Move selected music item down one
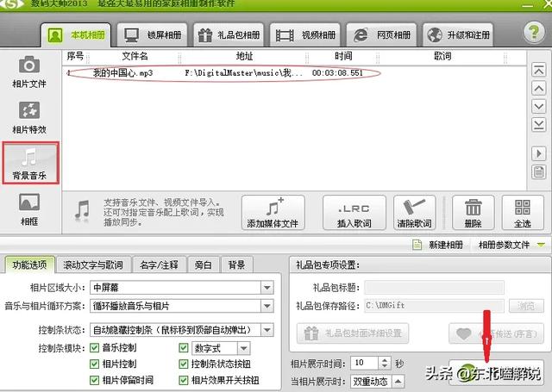This screenshot has height=392, width=552. 538,106
